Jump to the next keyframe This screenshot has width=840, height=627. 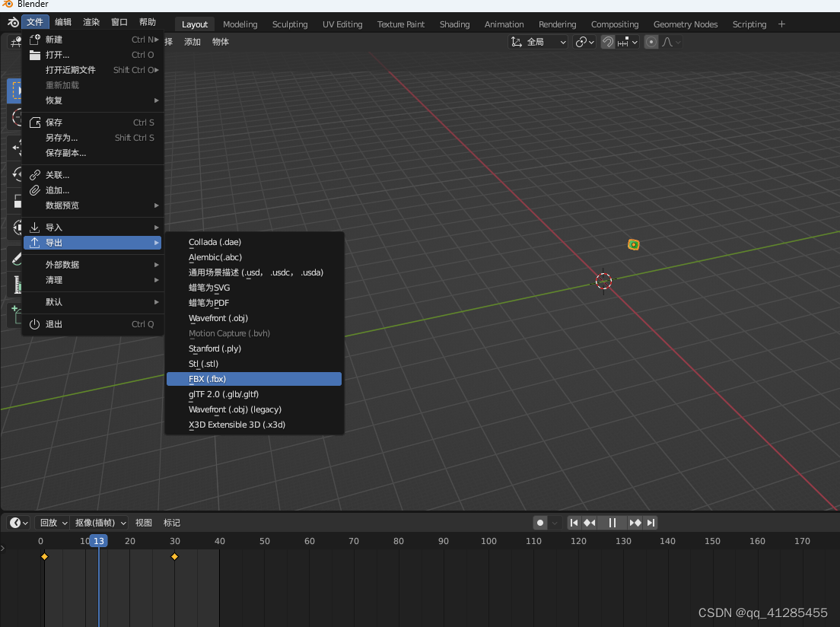click(x=635, y=523)
